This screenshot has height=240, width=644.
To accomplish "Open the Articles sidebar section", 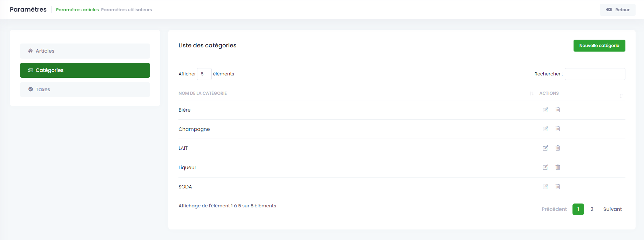I will pyautogui.click(x=85, y=51).
